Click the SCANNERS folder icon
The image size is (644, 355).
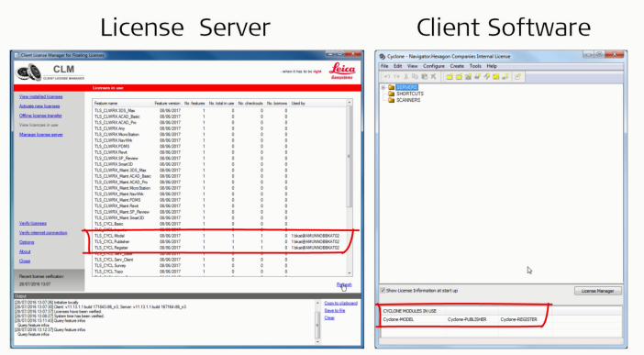click(391, 100)
